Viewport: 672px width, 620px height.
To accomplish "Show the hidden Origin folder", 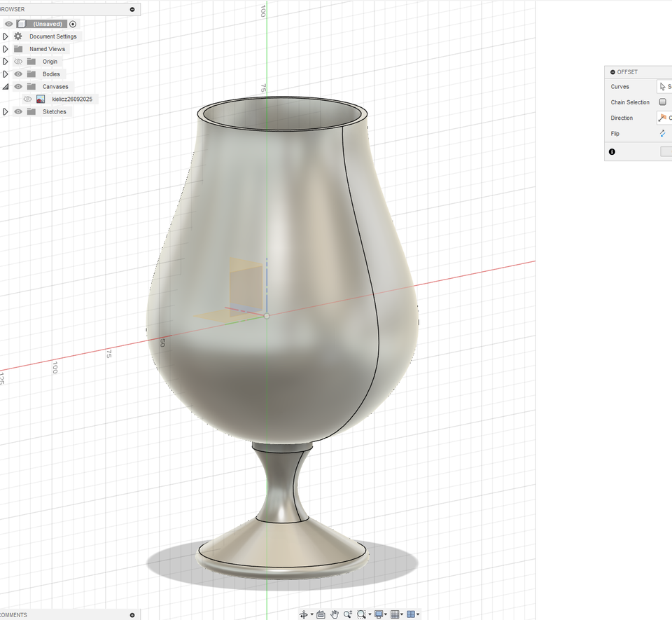I will [19, 62].
